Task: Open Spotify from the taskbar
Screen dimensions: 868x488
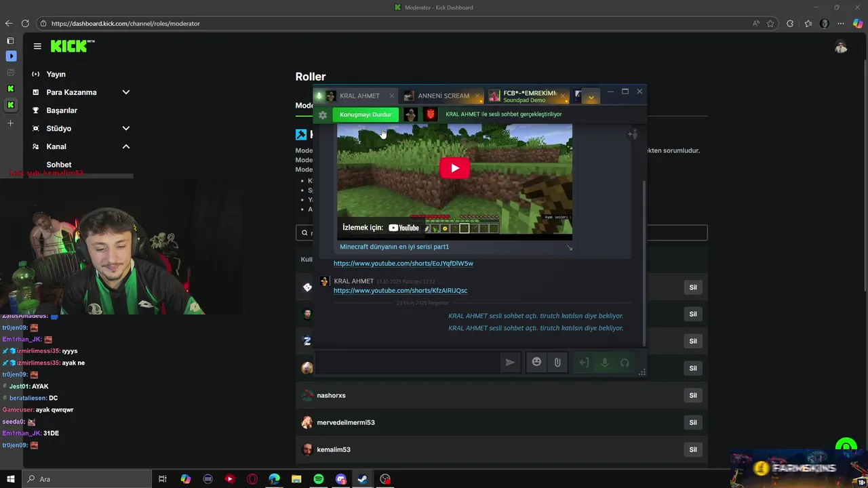Action: [x=319, y=479]
